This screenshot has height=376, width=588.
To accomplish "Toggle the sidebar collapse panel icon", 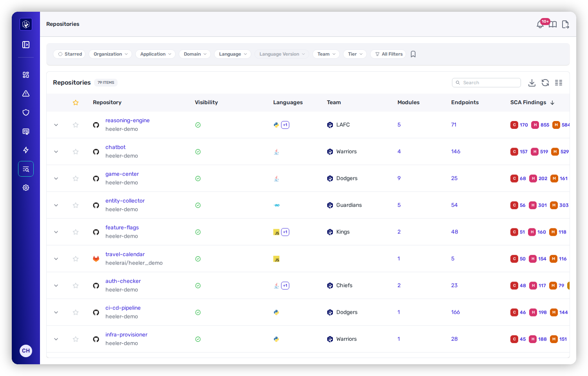I will (x=26, y=45).
